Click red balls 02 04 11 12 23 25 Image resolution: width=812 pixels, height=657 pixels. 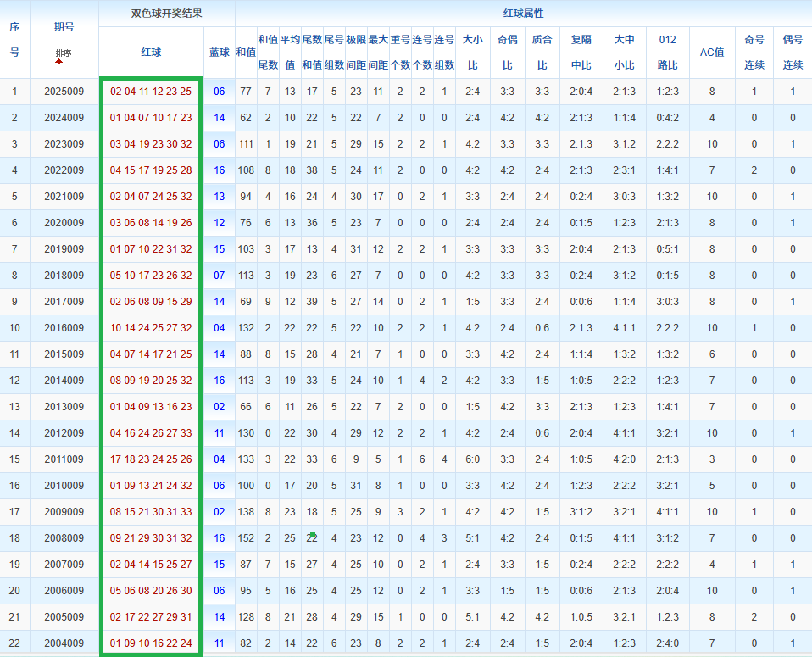click(151, 92)
